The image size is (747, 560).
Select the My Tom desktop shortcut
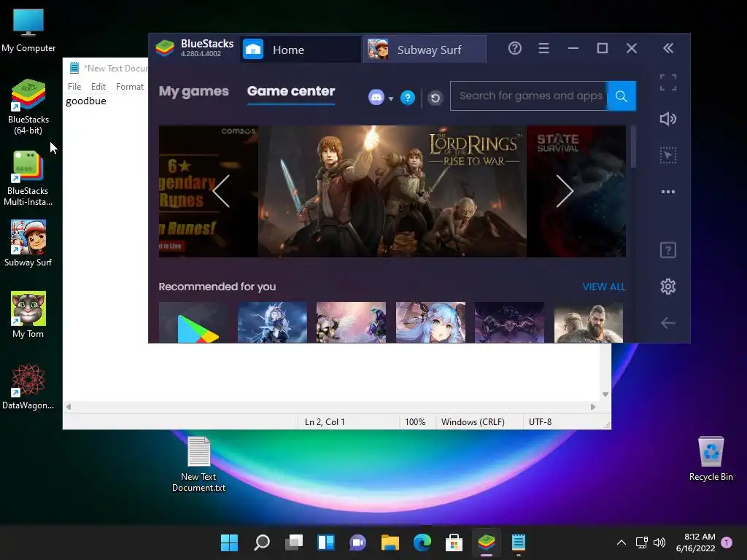[x=28, y=314]
